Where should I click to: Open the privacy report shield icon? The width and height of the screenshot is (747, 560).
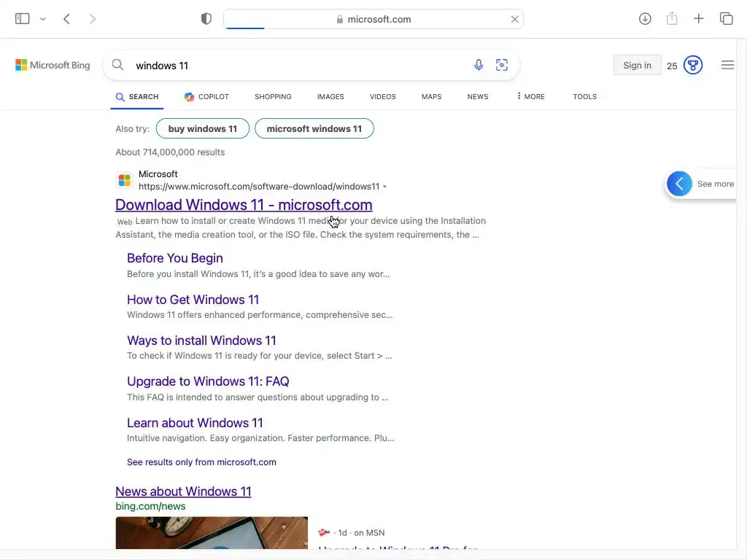pos(206,19)
